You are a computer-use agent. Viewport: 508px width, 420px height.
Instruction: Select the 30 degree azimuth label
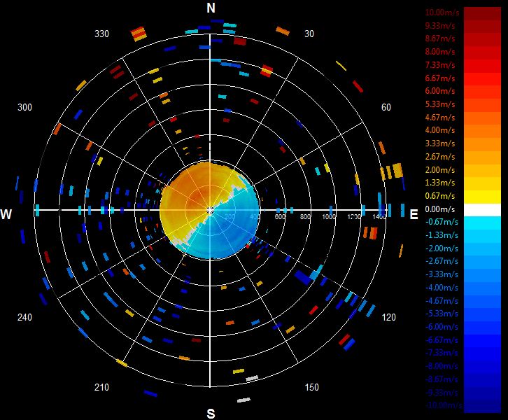pos(309,34)
